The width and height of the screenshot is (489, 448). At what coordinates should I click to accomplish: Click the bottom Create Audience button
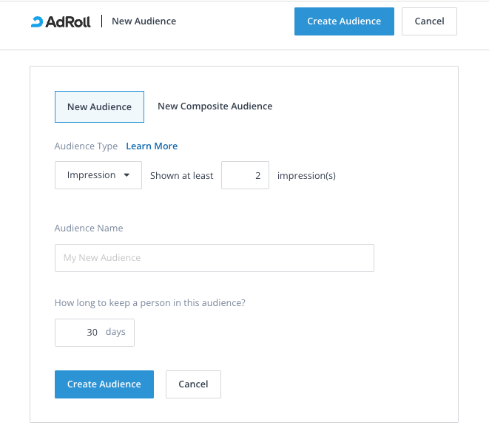coord(104,384)
